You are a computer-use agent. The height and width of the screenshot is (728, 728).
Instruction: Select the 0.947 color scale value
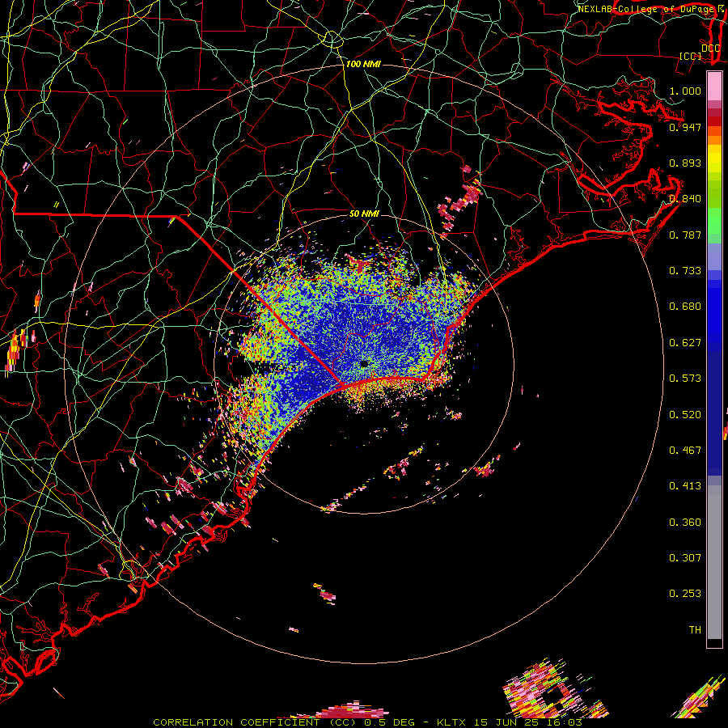coord(685,127)
